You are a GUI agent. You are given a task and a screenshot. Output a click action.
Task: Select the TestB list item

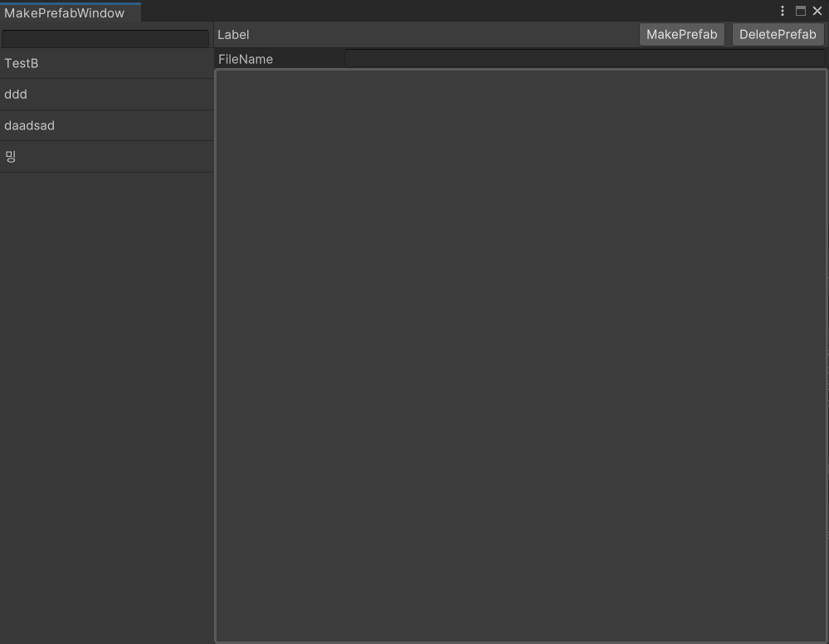point(107,63)
